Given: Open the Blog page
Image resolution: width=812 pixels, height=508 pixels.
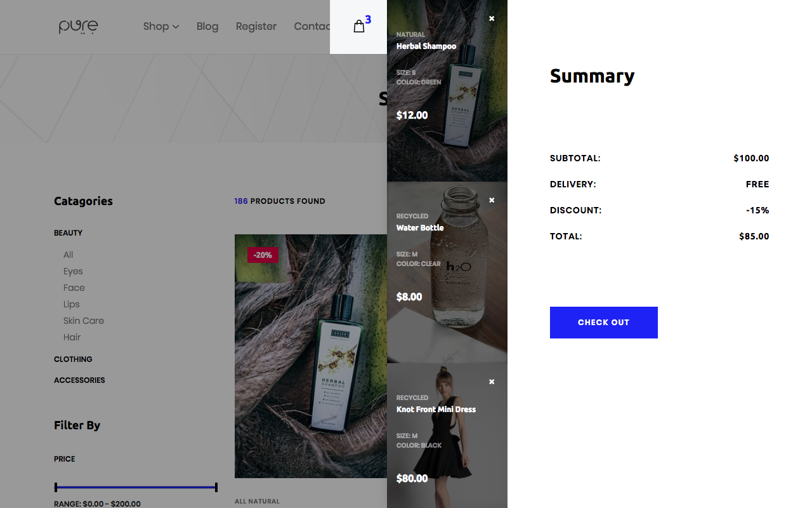Looking at the screenshot, I should pyautogui.click(x=207, y=26).
